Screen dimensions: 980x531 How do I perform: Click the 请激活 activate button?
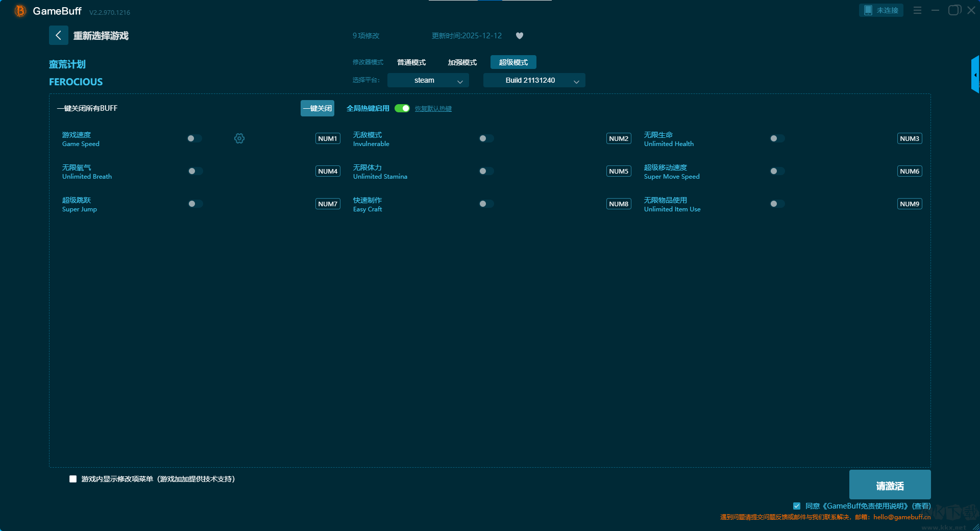[890, 485]
